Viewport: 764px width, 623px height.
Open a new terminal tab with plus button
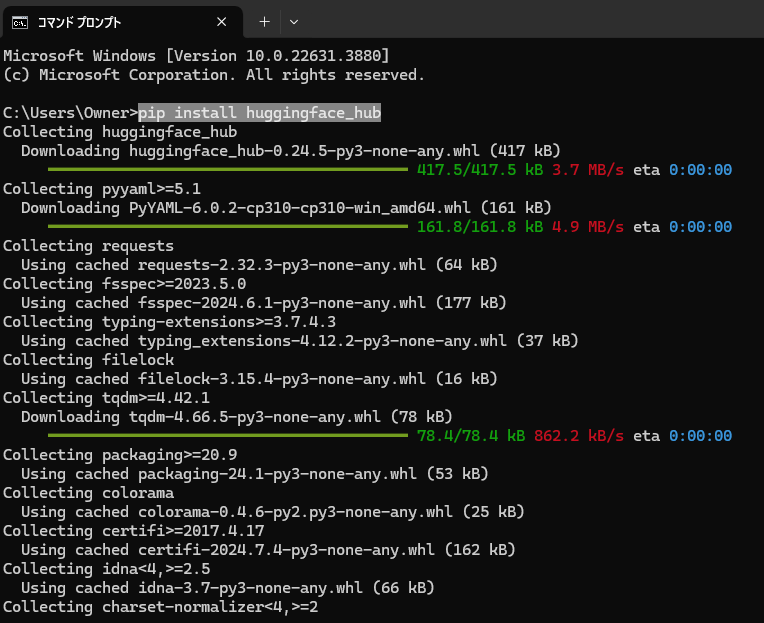click(264, 22)
